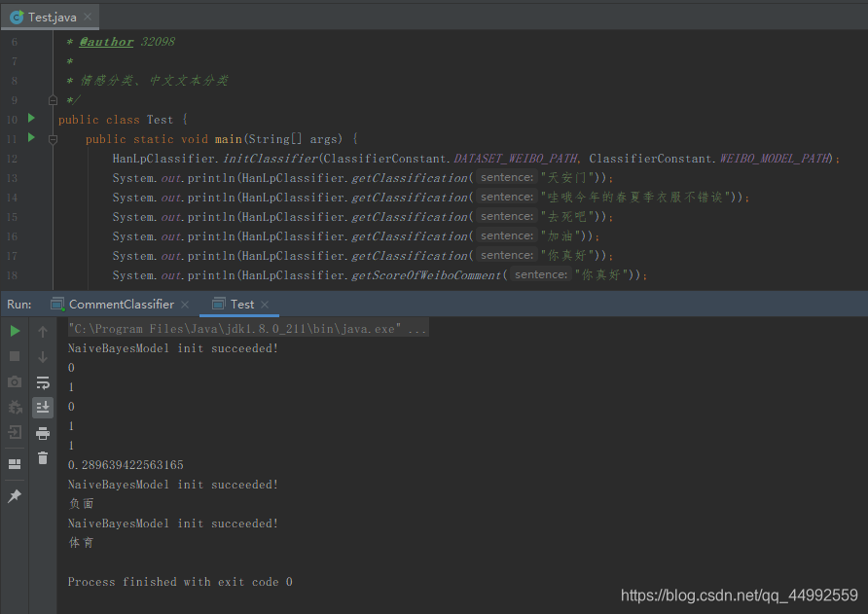
Task: Click 'Process finished with exit code 0'
Action: pyautogui.click(x=180, y=582)
